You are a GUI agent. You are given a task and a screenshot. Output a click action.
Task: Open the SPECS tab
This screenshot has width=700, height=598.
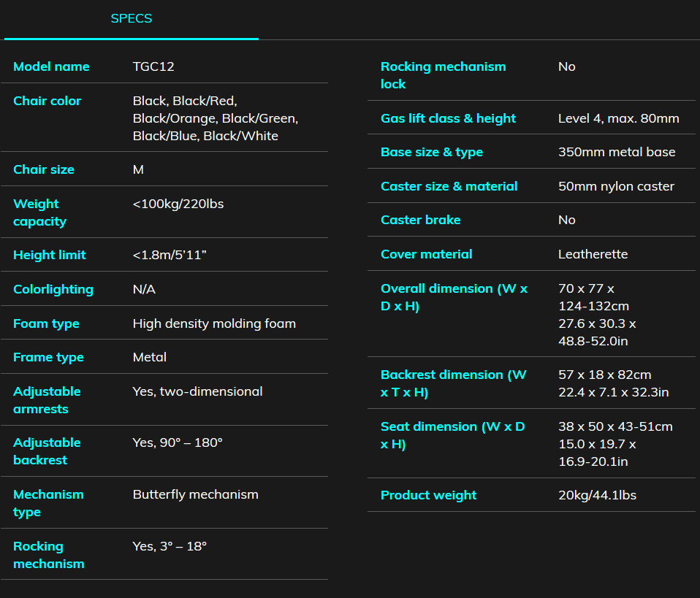coord(132,19)
